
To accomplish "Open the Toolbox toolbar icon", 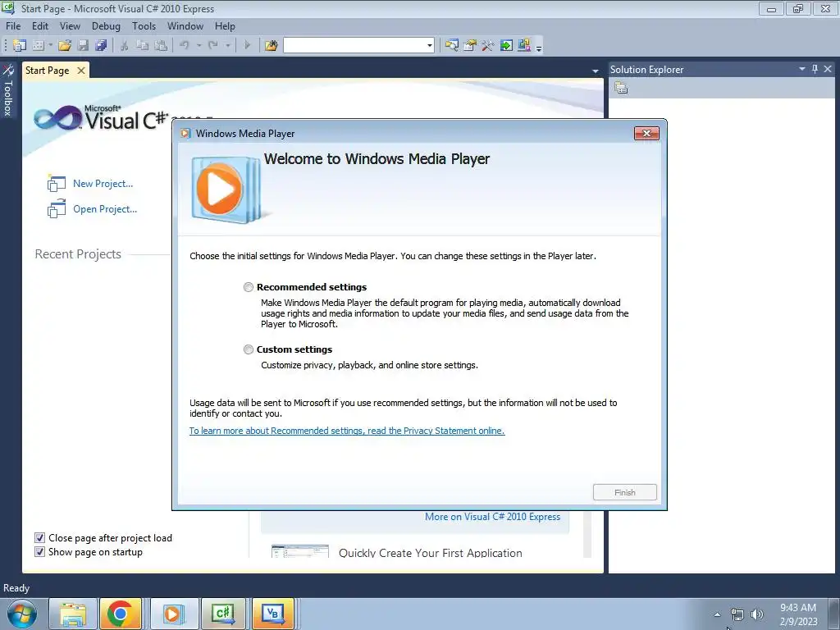I will (x=487, y=46).
